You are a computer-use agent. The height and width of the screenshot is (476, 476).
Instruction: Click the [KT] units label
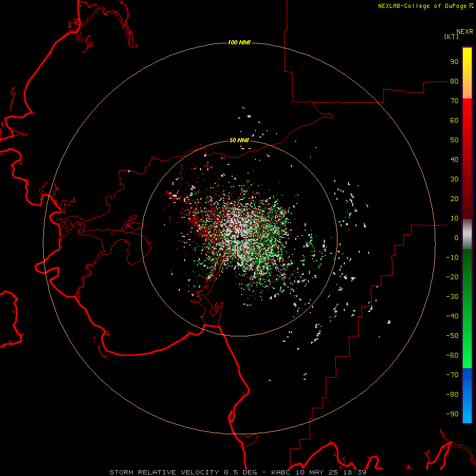pos(452,36)
